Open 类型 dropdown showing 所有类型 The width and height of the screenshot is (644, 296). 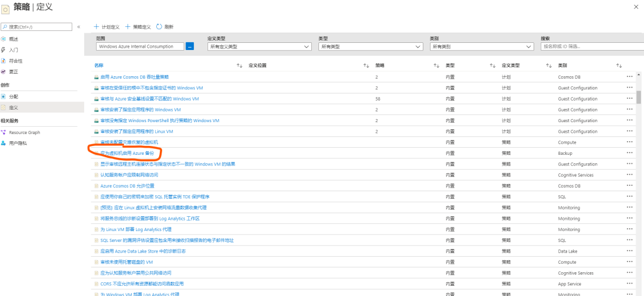click(370, 46)
